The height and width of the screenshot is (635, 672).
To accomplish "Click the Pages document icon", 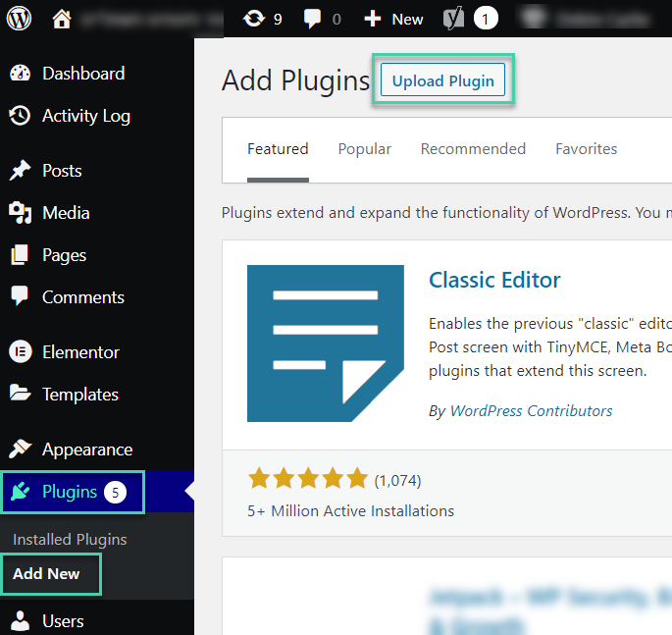I will pos(20,254).
